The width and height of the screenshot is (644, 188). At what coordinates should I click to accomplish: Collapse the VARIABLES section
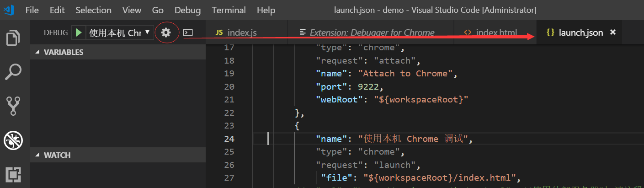[x=117, y=52]
